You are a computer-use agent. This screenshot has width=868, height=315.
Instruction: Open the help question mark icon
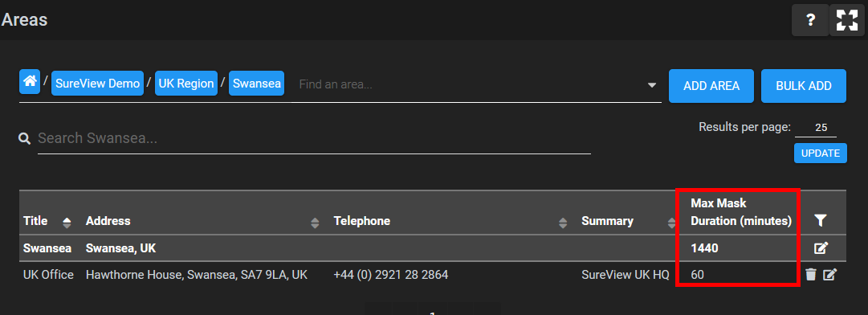pyautogui.click(x=810, y=20)
